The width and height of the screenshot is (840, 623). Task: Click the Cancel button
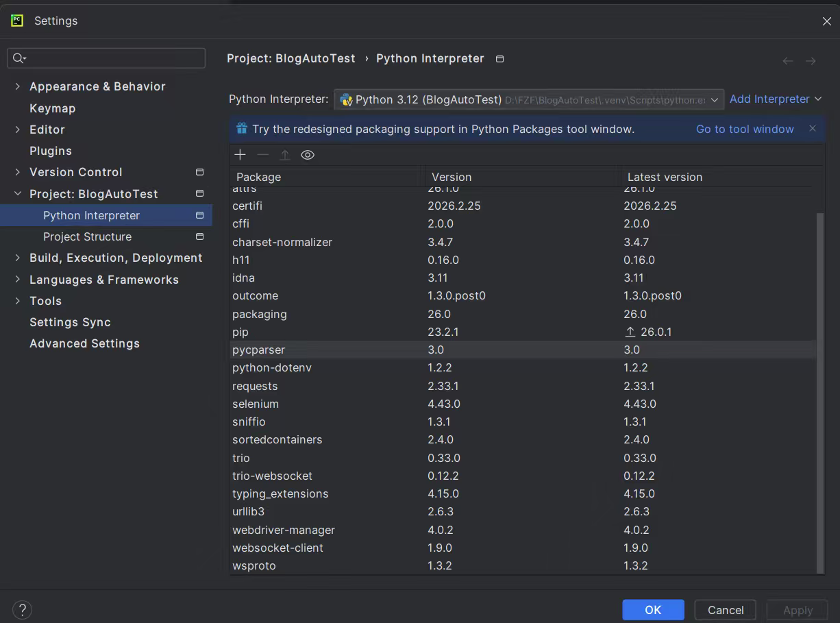(726, 610)
